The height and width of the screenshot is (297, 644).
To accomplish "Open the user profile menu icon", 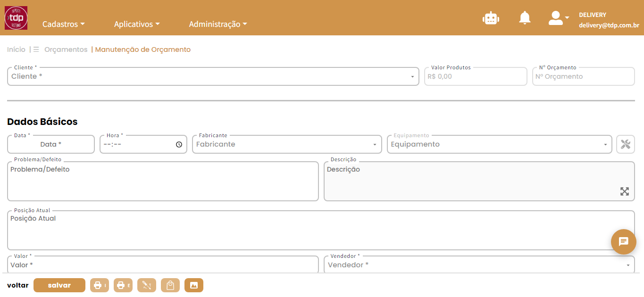I will [x=559, y=18].
